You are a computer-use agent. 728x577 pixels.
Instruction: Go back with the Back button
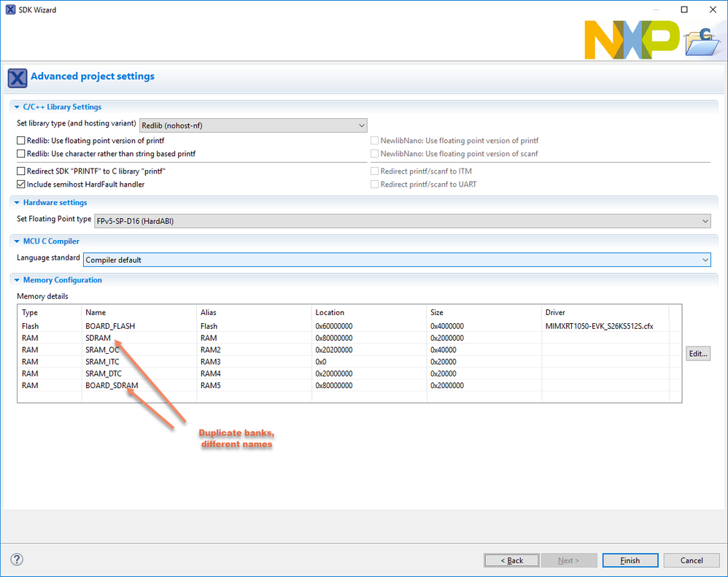tap(511, 560)
